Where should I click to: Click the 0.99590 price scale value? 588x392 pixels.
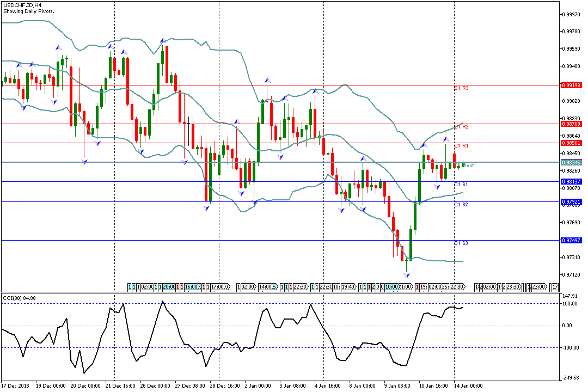tap(572, 49)
